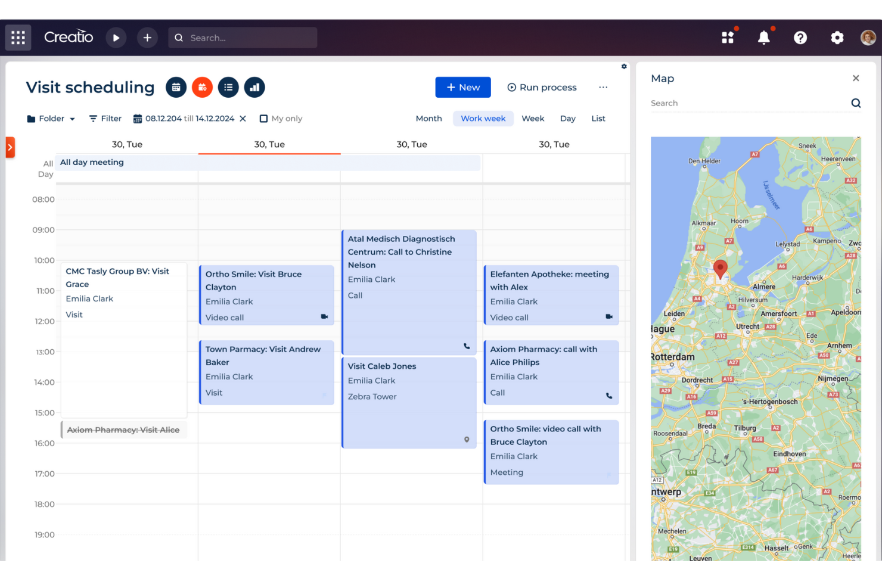
Task: Click video camera icon on Elefanten Apotheke meeting
Action: [609, 317]
